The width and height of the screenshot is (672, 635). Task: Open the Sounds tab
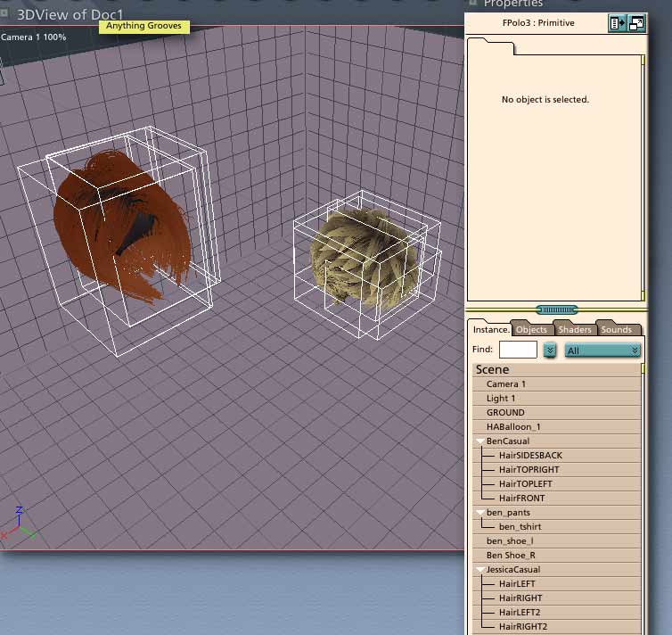pos(616,330)
